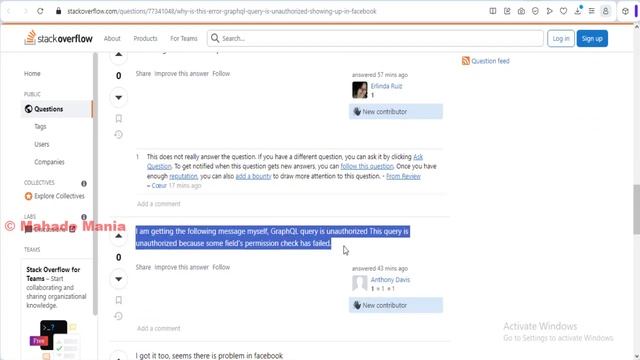This screenshot has width=640, height=360.
Task: Downvote Anthony Davis's answer
Action: click(118, 279)
